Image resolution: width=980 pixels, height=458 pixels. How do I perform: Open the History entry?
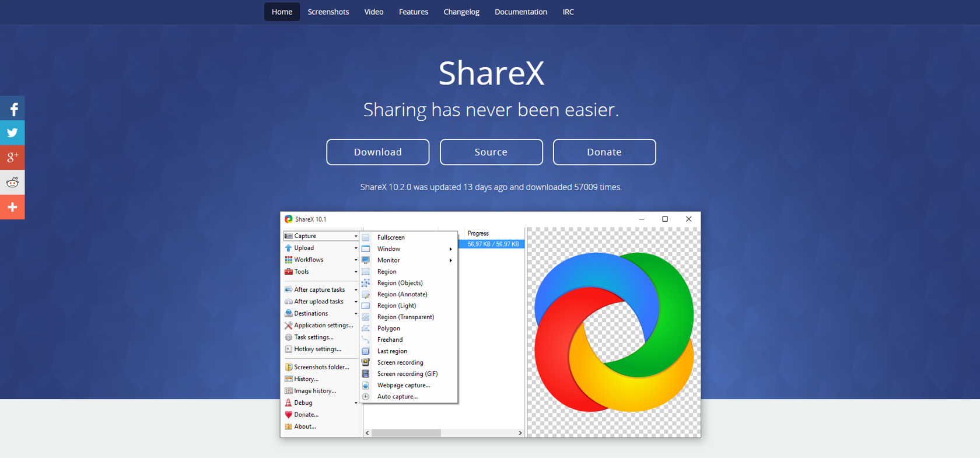(321, 379)
